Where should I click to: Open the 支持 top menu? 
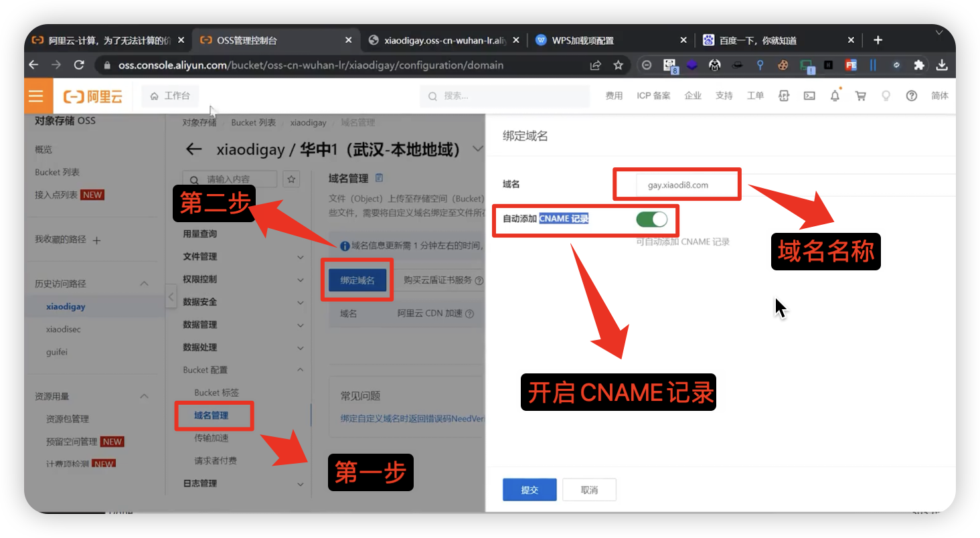[x=724, y=96]
